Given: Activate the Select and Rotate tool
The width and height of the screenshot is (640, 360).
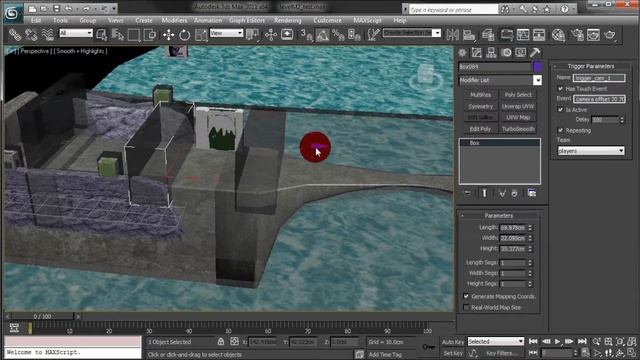Looking at the screenshot, I should click(184, 35).
